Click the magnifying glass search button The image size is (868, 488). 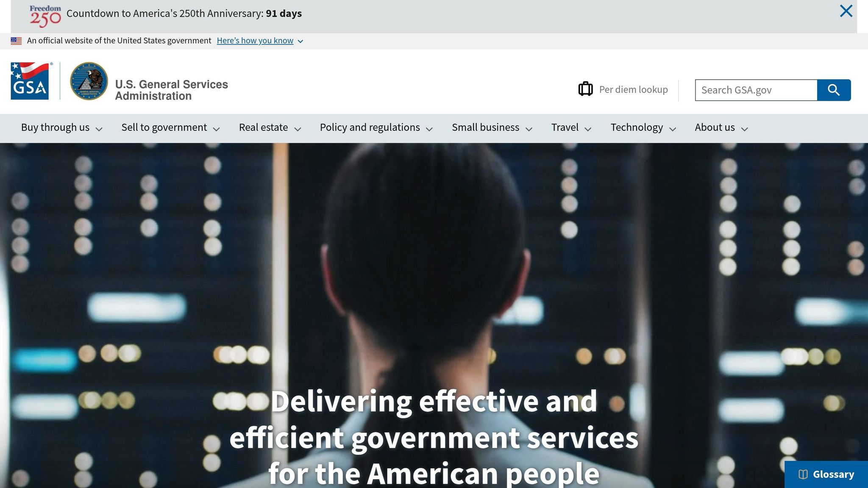point(833,90)
